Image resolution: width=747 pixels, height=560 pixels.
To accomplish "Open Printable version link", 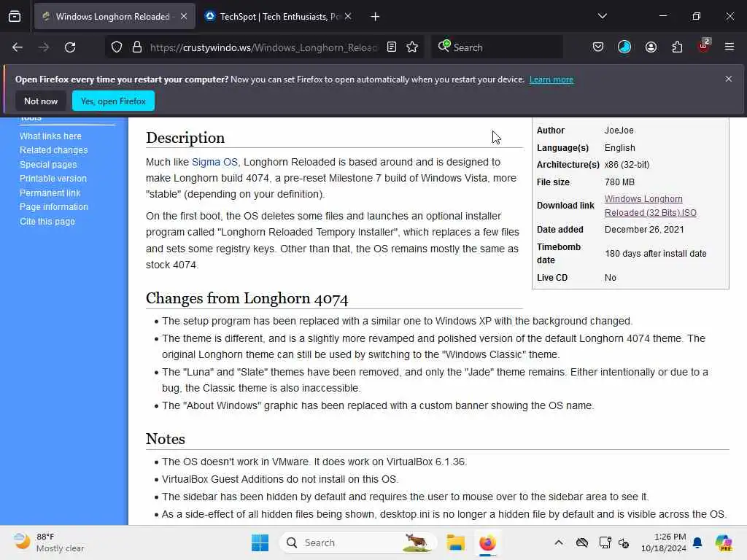I will click(x=53, y=179).
